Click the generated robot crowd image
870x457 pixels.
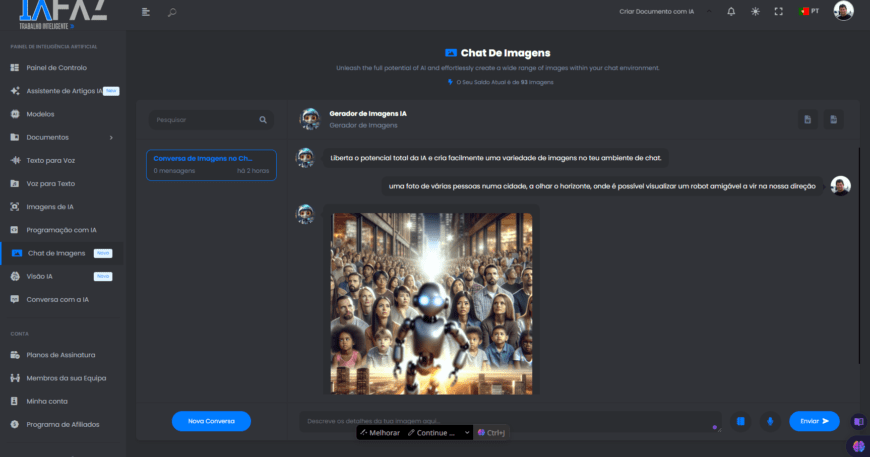tap(431, 302)
